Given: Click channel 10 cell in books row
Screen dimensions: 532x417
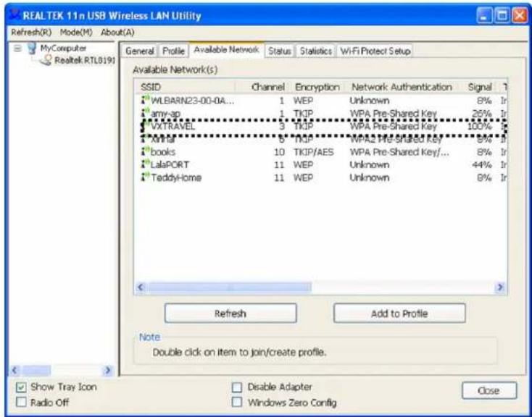Looking at the screenshot, I should point(279,152).
